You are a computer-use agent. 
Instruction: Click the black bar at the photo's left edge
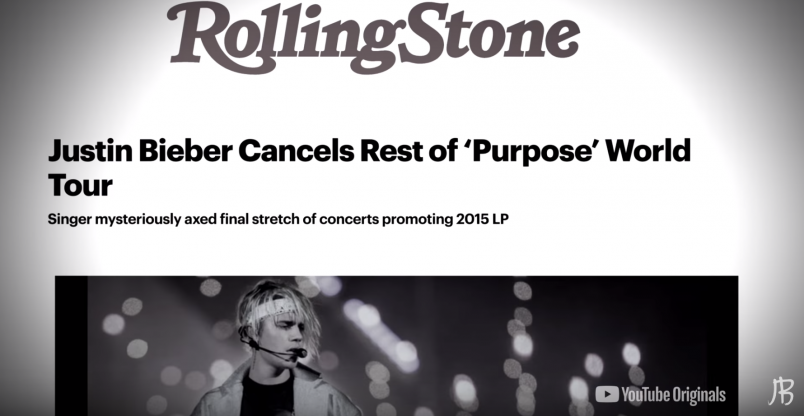[x=71, y=346]
